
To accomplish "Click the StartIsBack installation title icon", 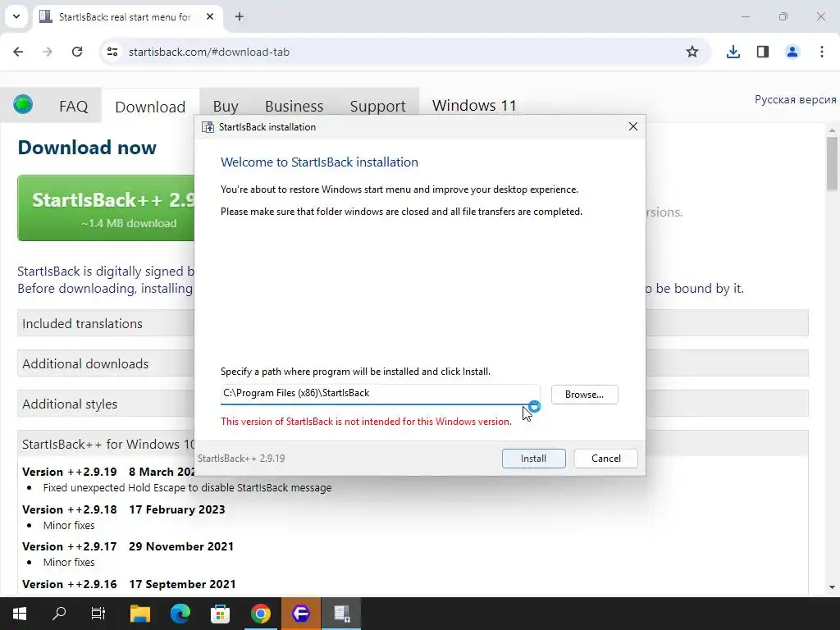I will click(x=208, y=127).
